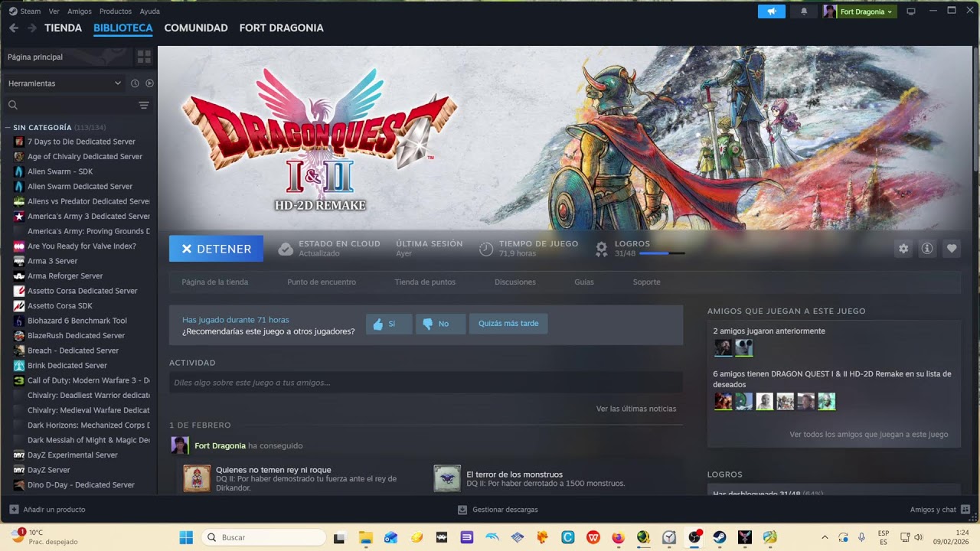Open File Explorer from the taskbar
This screenshot has width=980, height=551.
coord(365,537)
